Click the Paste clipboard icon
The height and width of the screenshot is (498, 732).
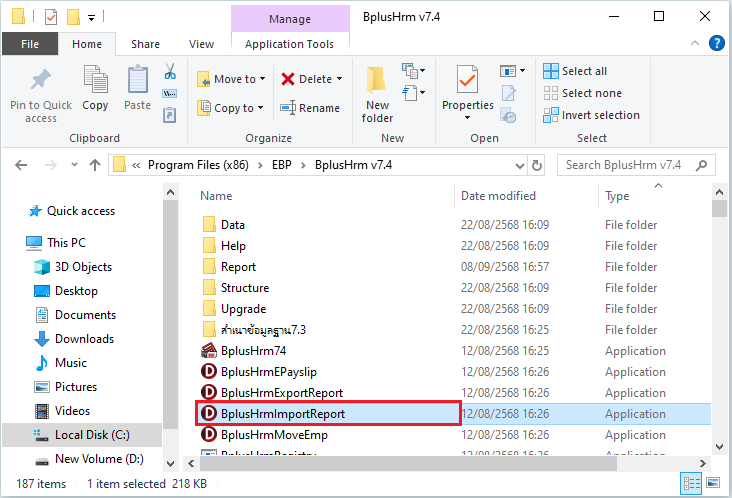click(138, 82)
